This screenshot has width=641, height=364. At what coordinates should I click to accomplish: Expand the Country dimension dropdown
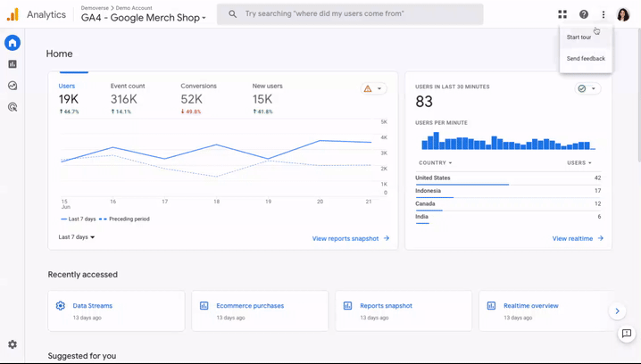pyautogui.click(x=435, y=163)
